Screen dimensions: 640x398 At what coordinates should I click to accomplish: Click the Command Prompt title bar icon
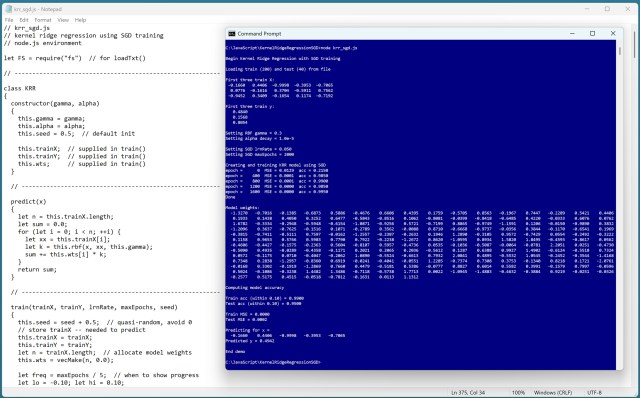tap(231, 33)
